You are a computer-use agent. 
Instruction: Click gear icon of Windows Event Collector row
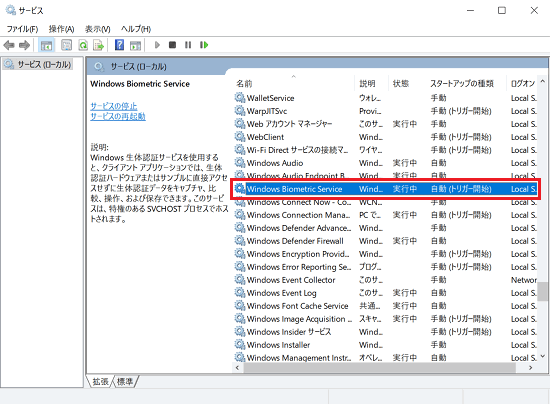pyautogui.click(x=240, y=280)
